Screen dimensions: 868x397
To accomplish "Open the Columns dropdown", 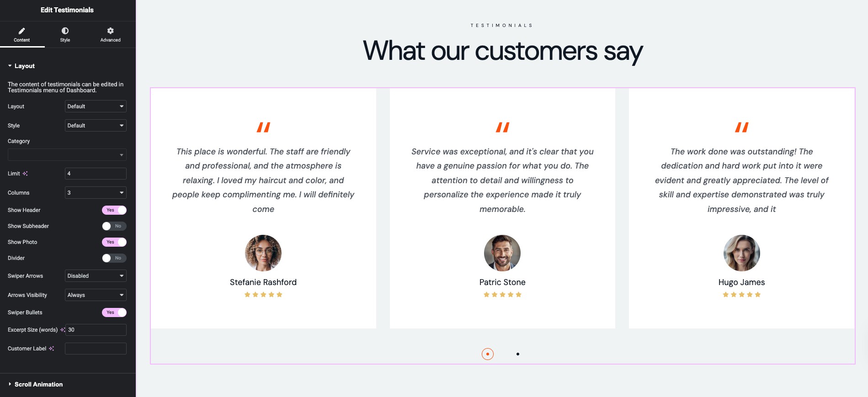I will pyautogui.click(x=96, y=193).
